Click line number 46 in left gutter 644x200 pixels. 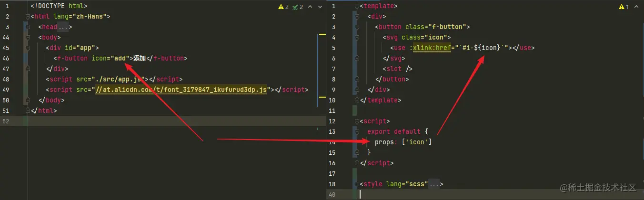[x=6, y=58]
